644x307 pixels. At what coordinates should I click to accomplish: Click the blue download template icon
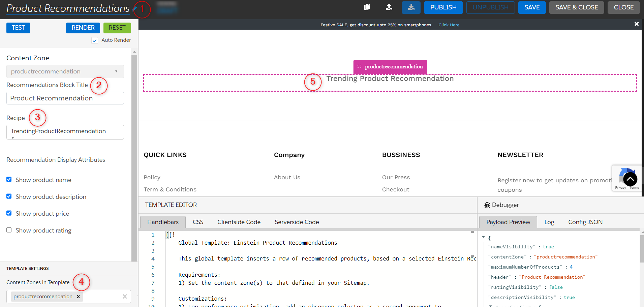tap(411, 7)
